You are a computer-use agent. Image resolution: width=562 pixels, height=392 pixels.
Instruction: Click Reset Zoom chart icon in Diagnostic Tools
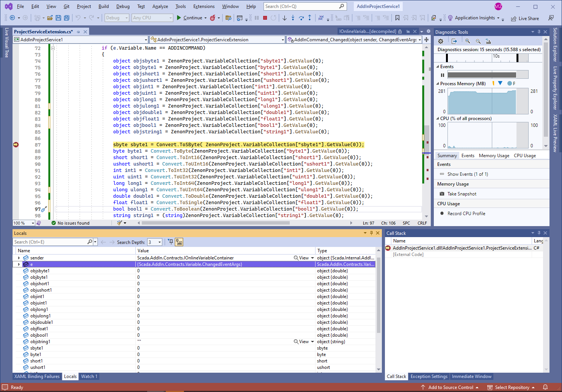tap(488, 41)
